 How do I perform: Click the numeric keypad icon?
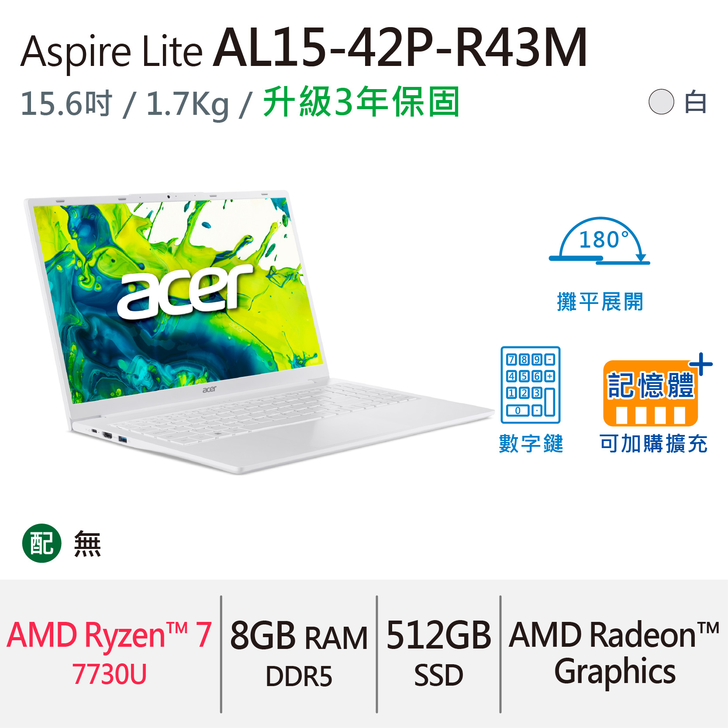[531, 385]
